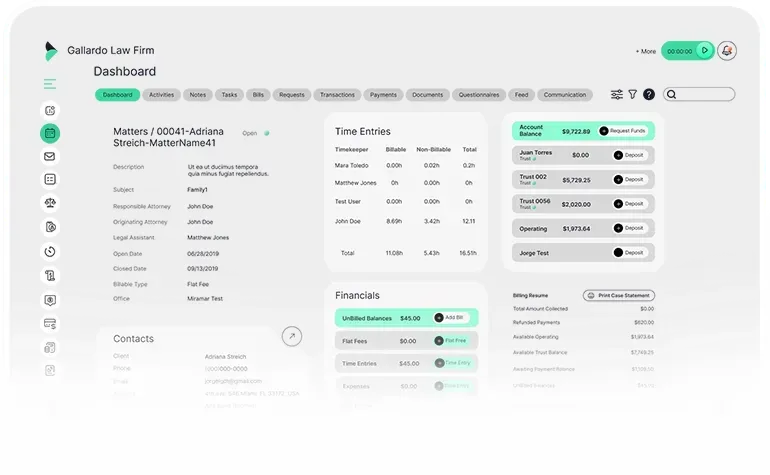Select the Payments tab

click(x=384, y=95)
